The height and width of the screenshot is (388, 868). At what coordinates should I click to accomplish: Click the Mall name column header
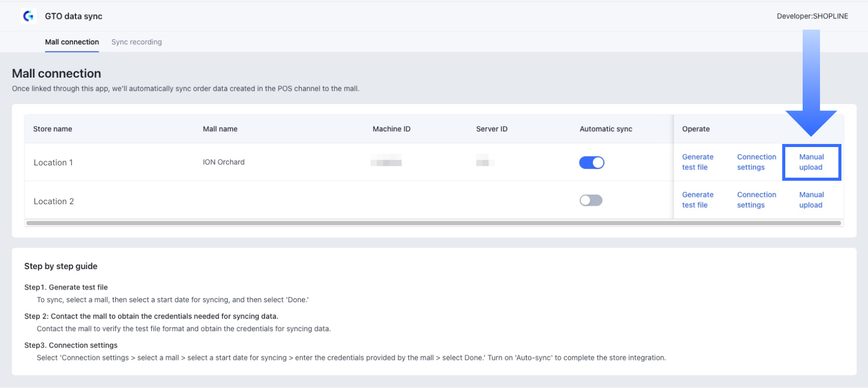[220, 129]
